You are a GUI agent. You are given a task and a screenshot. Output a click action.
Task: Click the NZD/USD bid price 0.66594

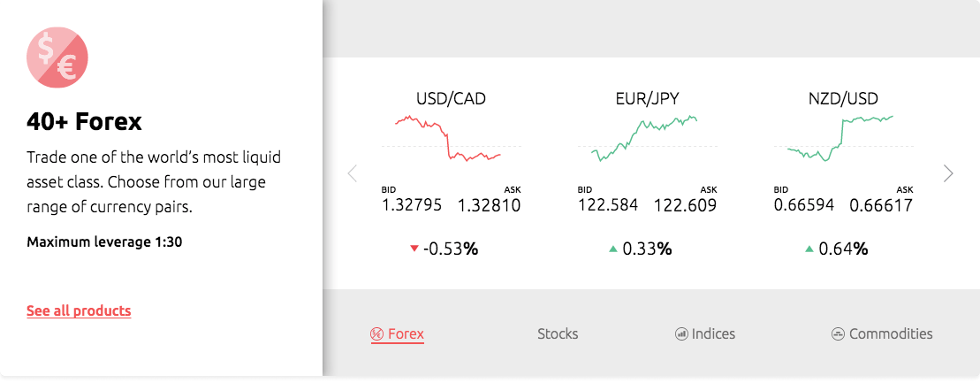[804, 205]
